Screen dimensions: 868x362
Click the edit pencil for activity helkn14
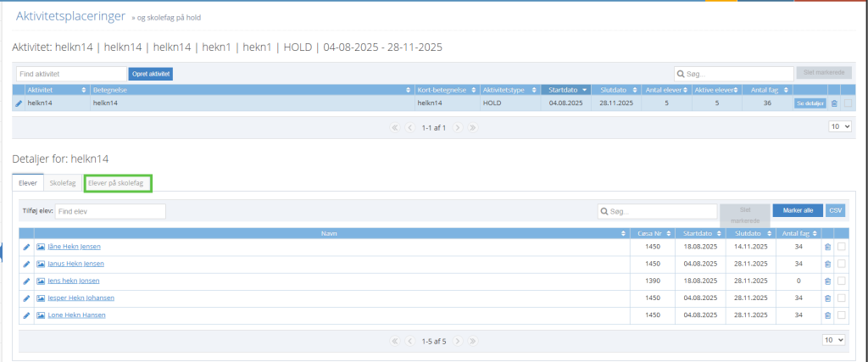point(19,103)
